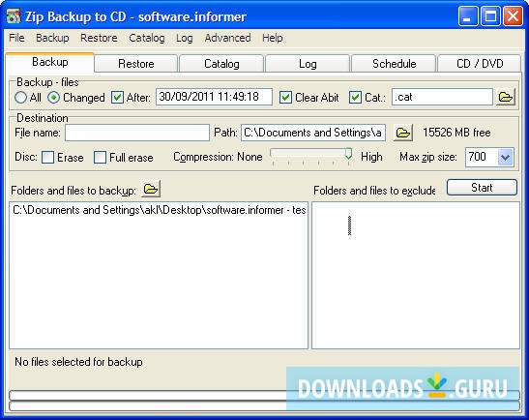Close the Zip Backup to CD window
Image resolution: width=529 pixels, height=420 pixels.
[x=513, y=15]
